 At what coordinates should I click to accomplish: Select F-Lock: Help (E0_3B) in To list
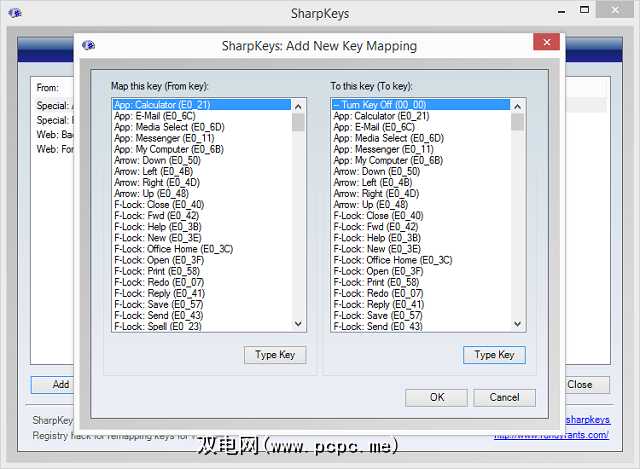421,238
